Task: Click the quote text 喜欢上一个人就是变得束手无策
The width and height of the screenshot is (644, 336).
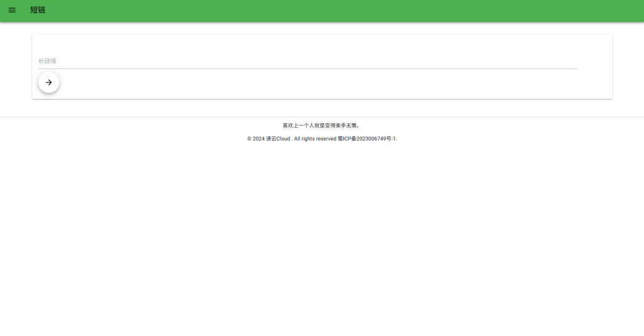Action: (321, 126)
